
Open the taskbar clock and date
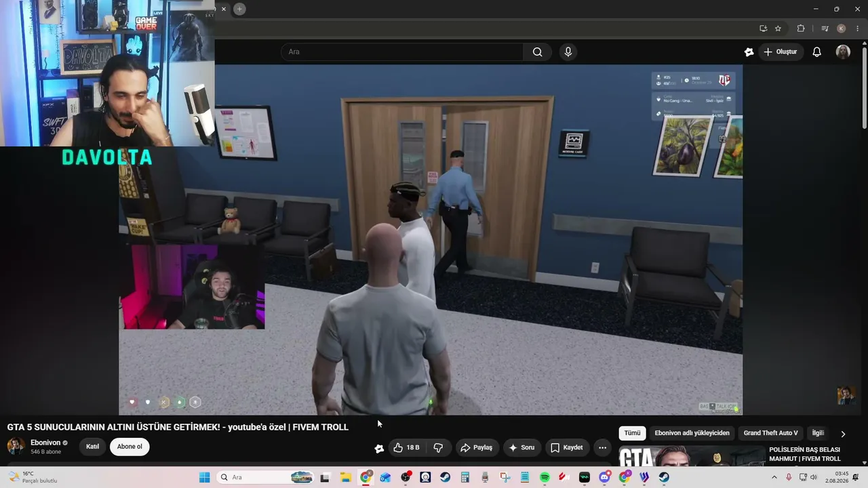coord(837,477)
